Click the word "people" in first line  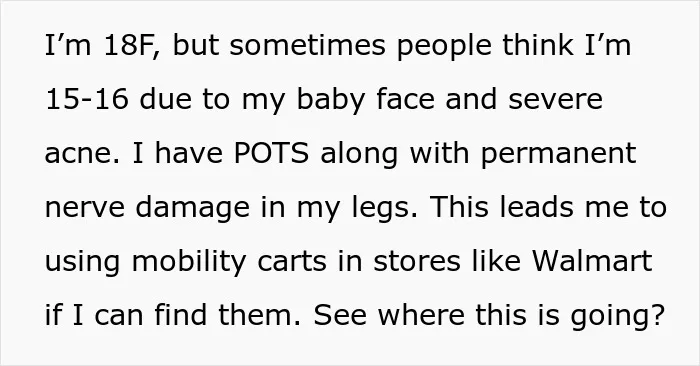point(445,47)
